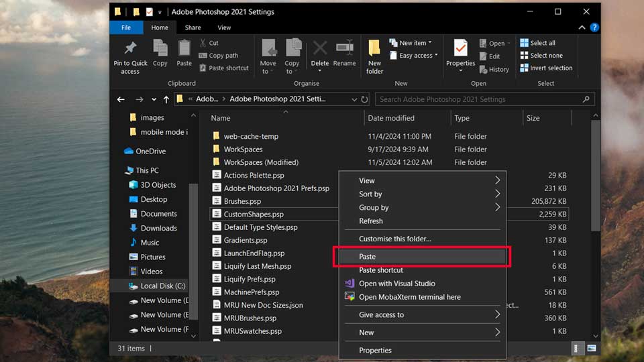Select Local Disk (C:) in sidebar
The height and width of the screenshot is (362, 644).
coord(157,286)
